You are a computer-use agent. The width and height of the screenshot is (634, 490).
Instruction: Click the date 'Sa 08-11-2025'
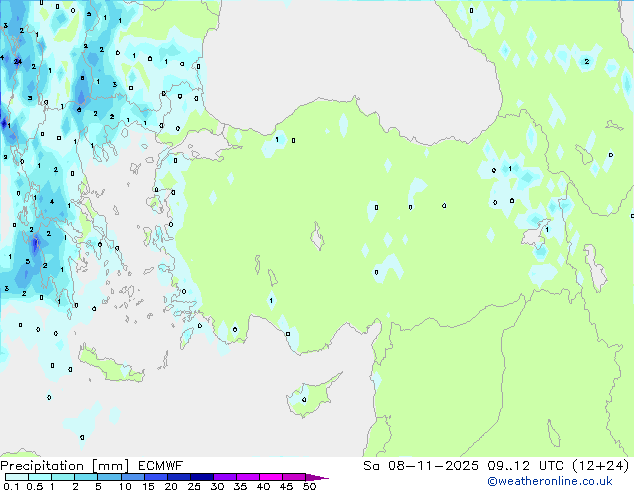pos(421,466)
